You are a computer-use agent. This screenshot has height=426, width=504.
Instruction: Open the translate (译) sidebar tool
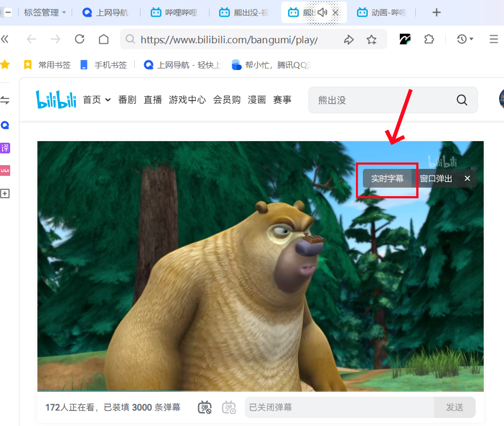[x=5, y=148]
